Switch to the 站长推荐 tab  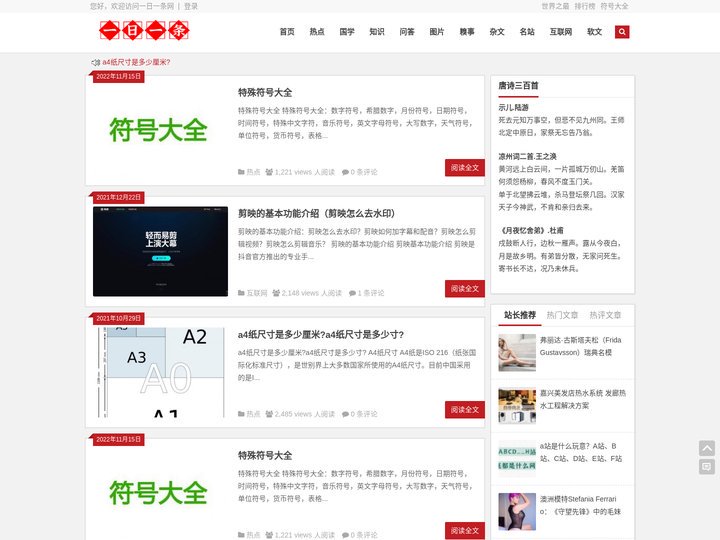click(x=520, y=315)
